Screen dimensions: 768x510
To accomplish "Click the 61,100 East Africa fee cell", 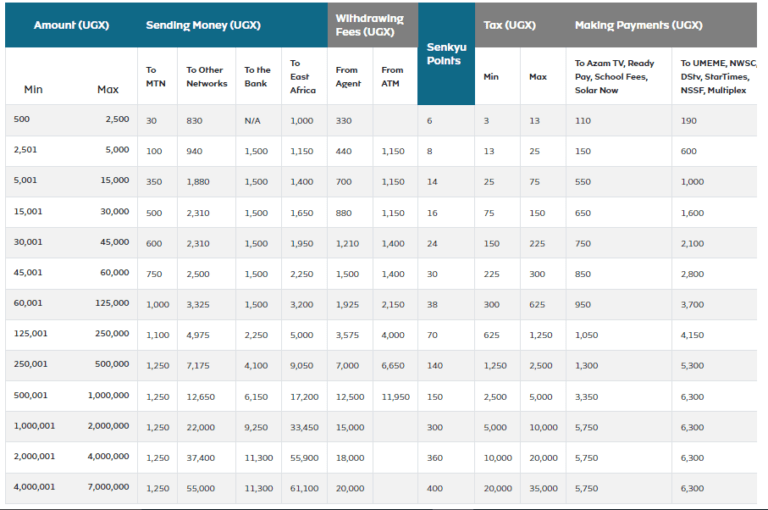I will click(x=304, y=487).
